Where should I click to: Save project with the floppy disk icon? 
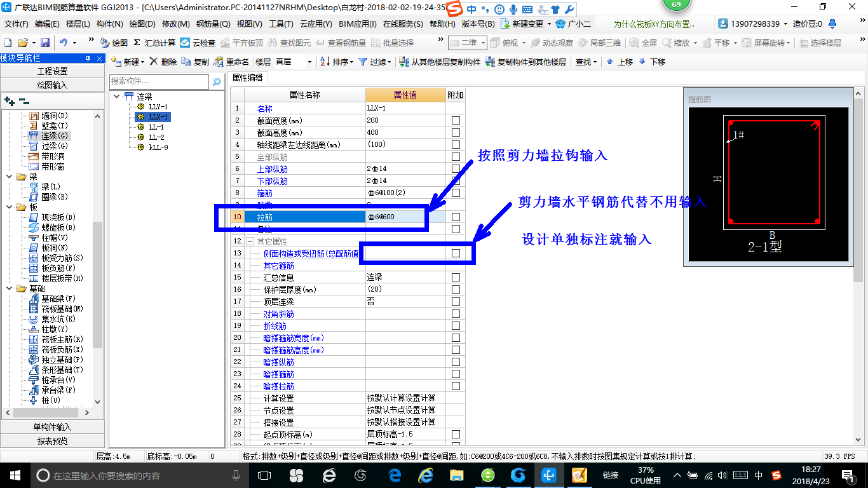click(x=45, y=43)
